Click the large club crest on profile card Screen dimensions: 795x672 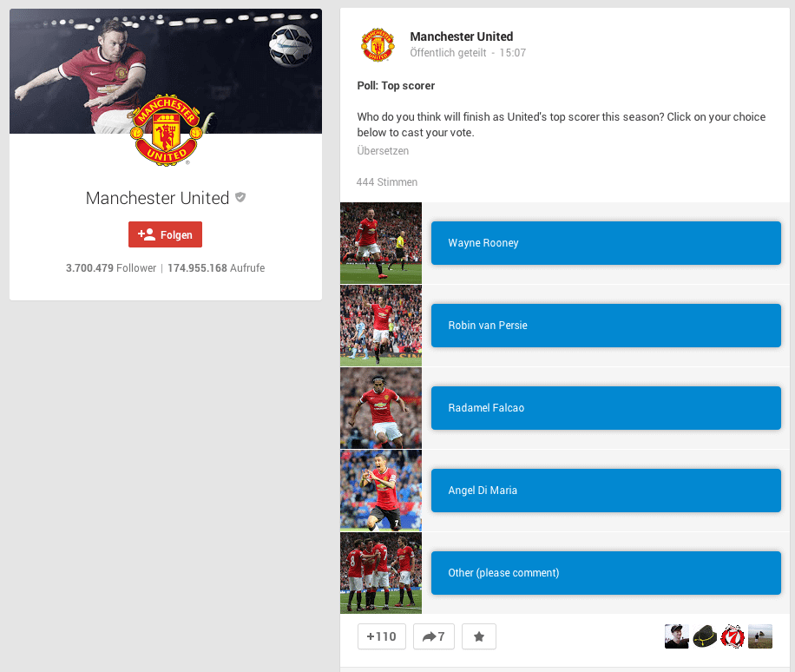tap(167, 130)
